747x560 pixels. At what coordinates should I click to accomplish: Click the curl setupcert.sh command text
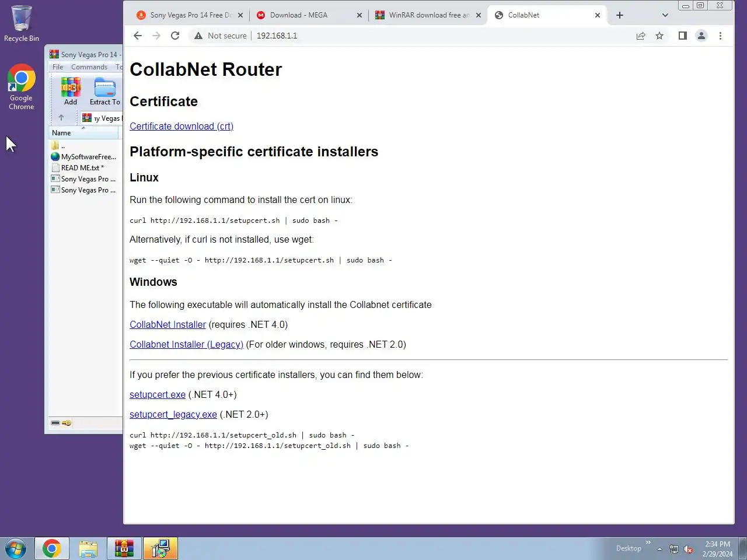233,220
